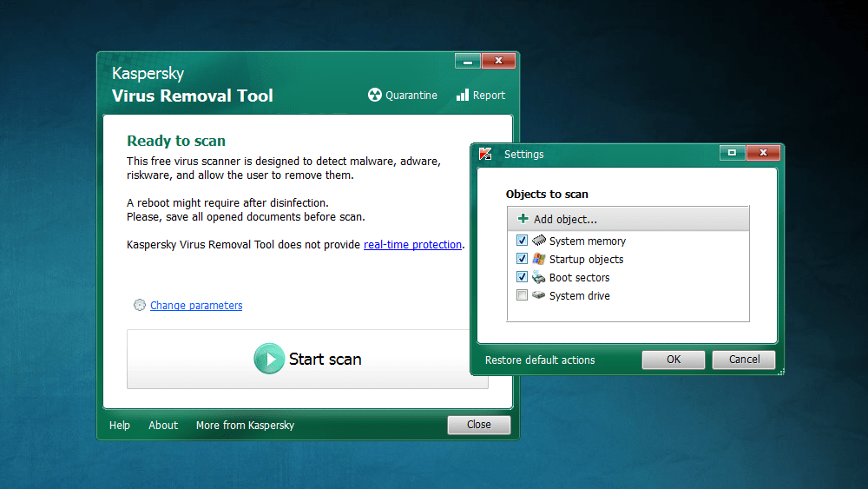868x489 pixels.
Task: Select the System memory chip icon
Action: coord(539,241)
